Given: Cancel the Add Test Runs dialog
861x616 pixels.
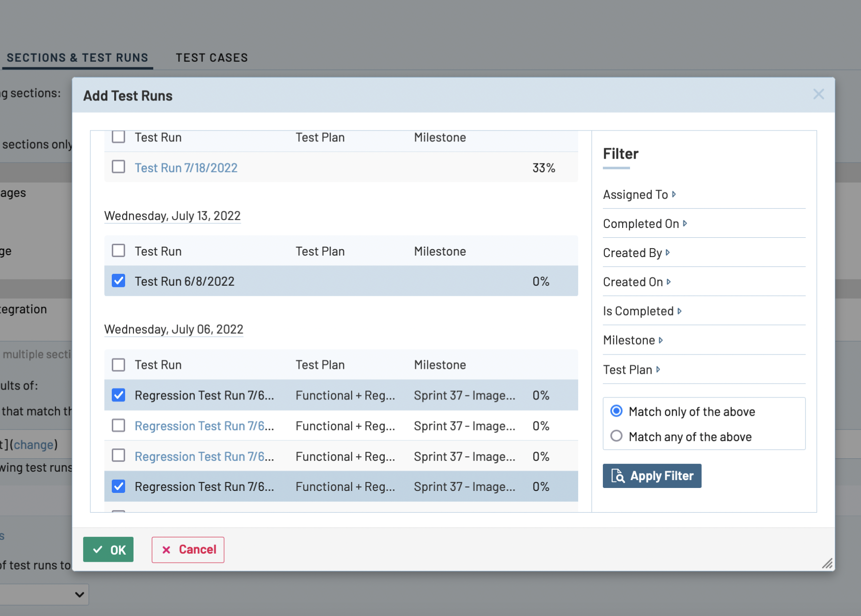Looking at the screenshot, I should click(188, 549).
